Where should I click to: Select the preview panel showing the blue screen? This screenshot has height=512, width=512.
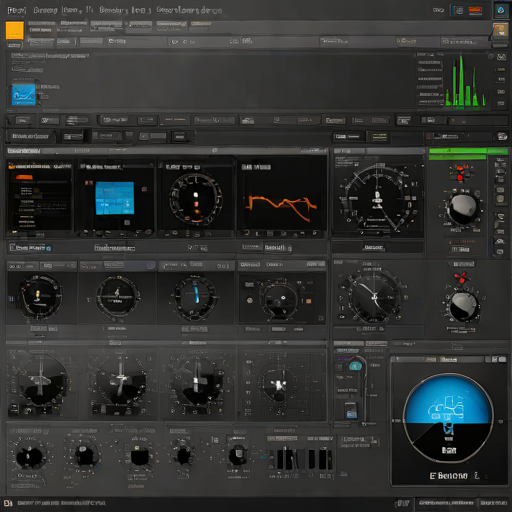116,197
